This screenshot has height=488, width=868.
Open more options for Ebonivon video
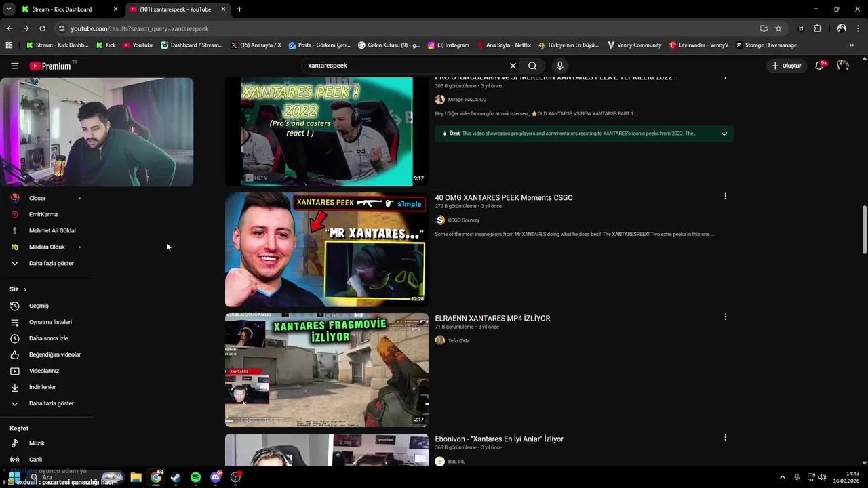[x=725, y=438]
